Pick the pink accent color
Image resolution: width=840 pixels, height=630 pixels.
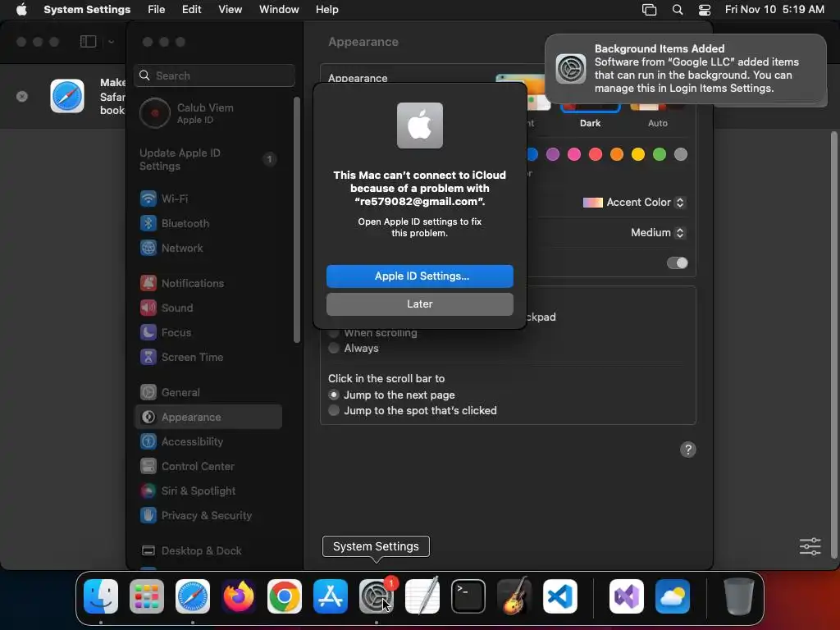574,155
